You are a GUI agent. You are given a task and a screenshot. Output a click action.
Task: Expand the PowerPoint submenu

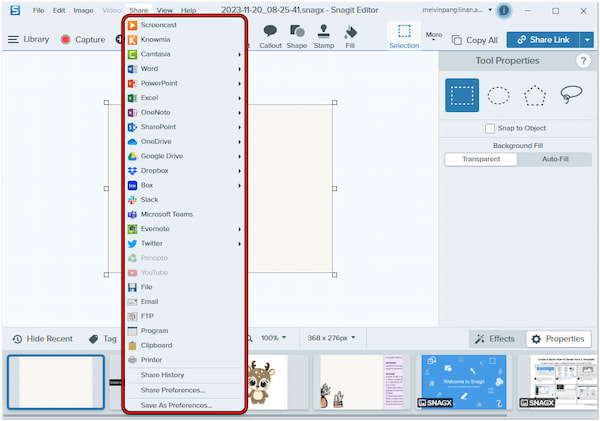click(185, 83)
